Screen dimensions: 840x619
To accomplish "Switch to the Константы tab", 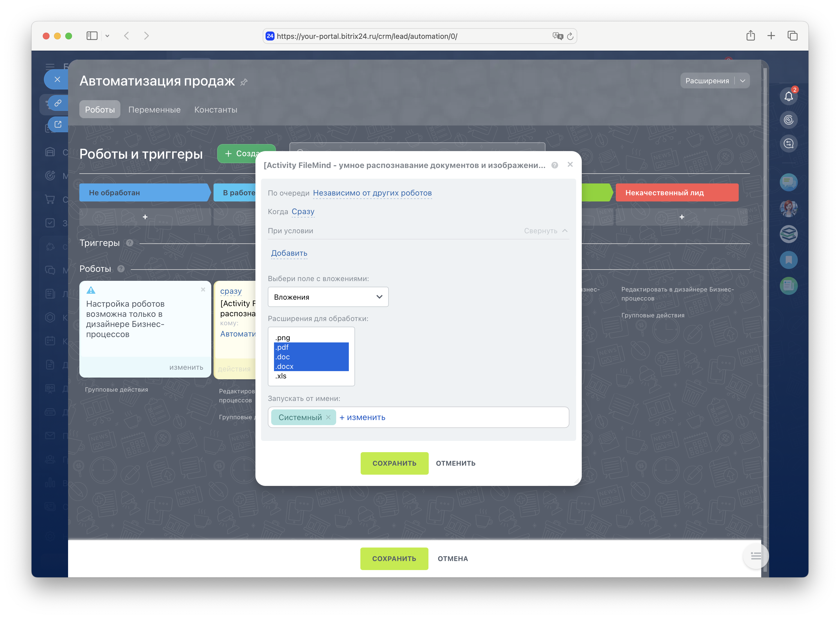I will tap(215, 110).
